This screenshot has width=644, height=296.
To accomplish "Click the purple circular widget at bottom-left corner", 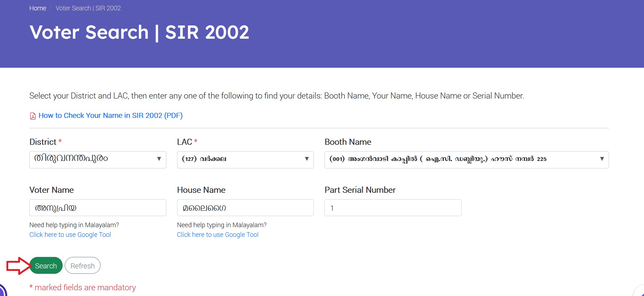I will (x=2, y=291).
